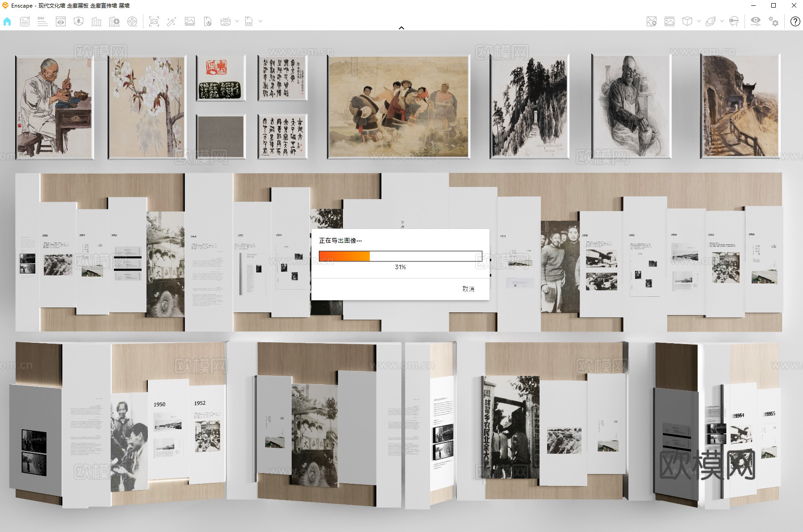Viewport: 803px width, 532px height.
Task: Open the site context buildings icon
Action: [96, 21]
